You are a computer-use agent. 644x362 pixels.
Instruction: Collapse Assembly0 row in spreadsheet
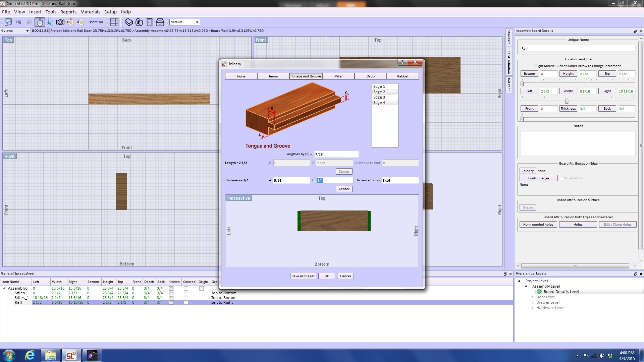click(4, 288)
